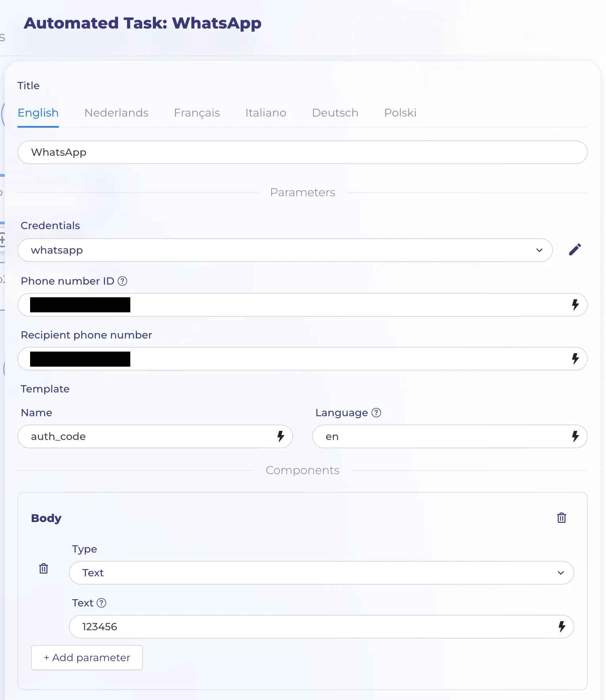Switch to the Deutsch title tab

[335, 113]
